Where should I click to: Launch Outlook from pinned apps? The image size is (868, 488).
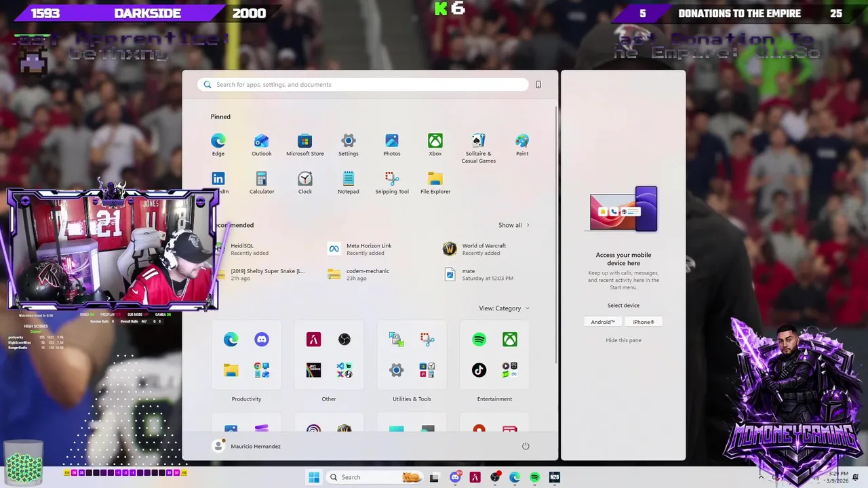click(261, 144)
